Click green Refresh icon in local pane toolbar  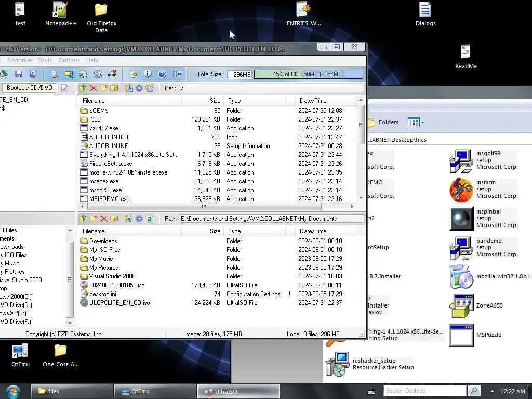[150, 219]
